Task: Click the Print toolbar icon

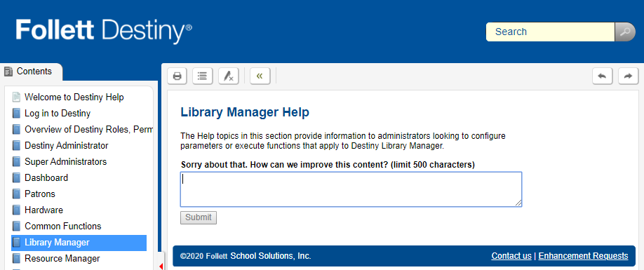Action: click(177, 76)
